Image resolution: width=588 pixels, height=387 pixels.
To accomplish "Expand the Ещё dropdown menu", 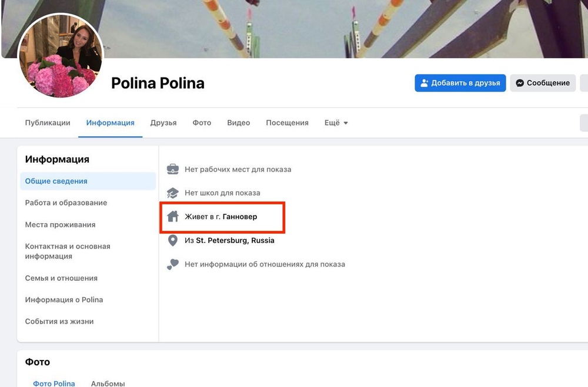I will (336, 123).
